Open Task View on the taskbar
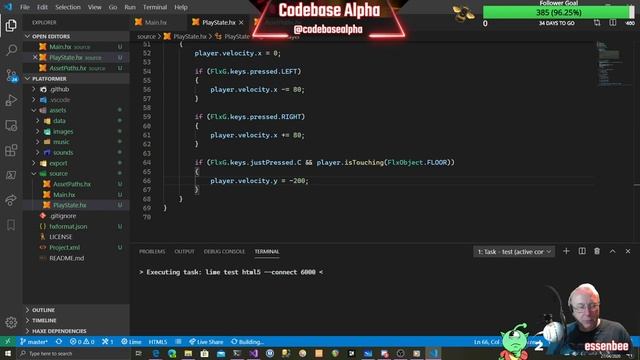The height and width of the screenshot is (360, 640). point(138,353)
